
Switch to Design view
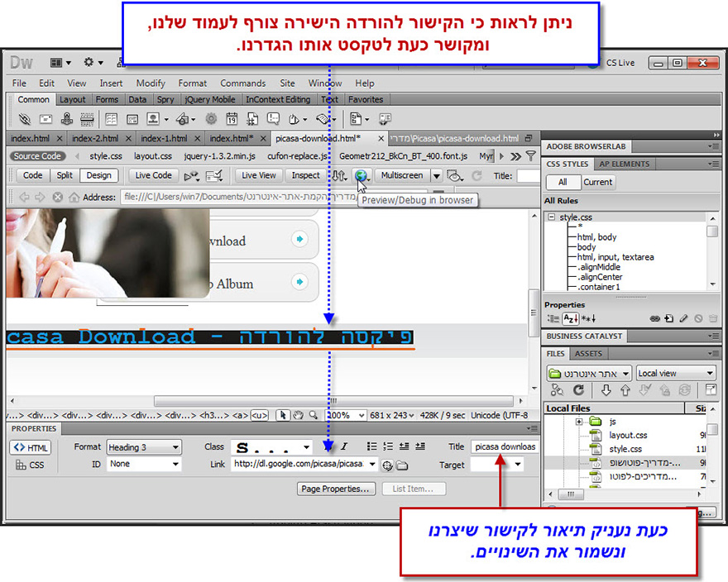pyautogui.click(x=99, y=175)
